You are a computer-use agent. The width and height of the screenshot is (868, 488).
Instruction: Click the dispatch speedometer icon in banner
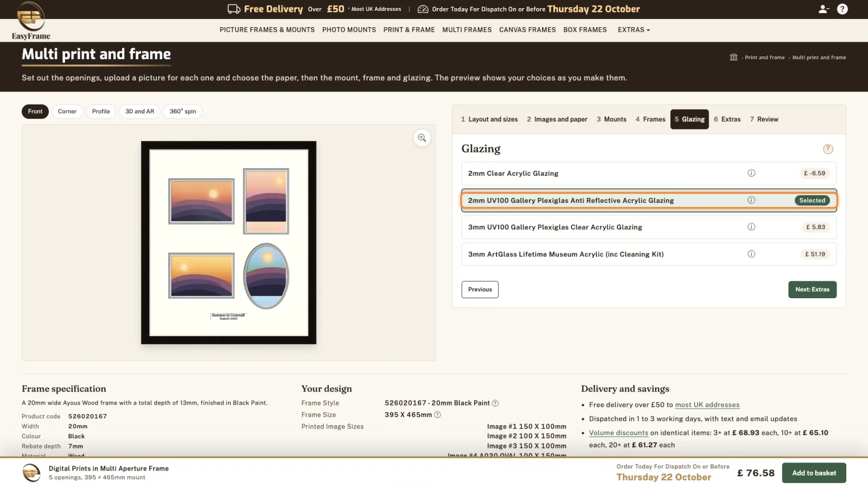423,9
